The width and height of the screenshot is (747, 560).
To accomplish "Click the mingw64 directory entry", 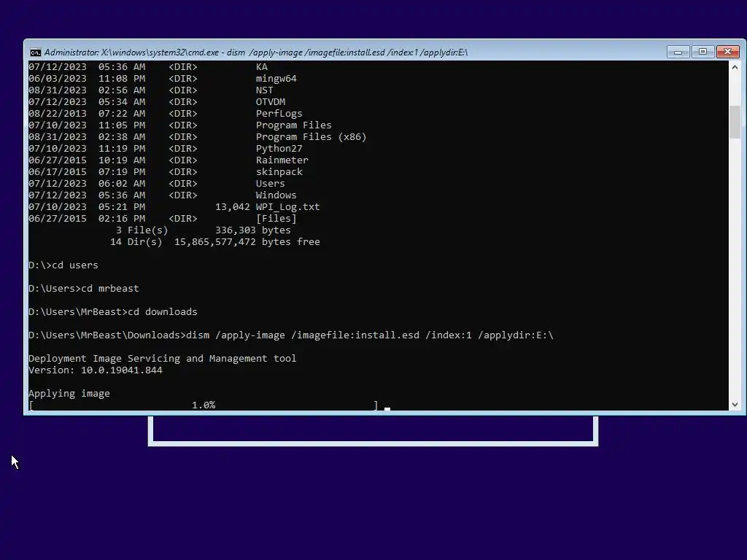I will pos(276,79).
